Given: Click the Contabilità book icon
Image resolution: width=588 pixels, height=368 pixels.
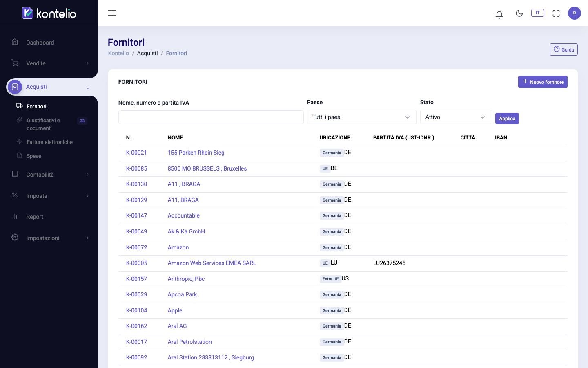Looking at the screenshot, I should [x=15, y=174].
